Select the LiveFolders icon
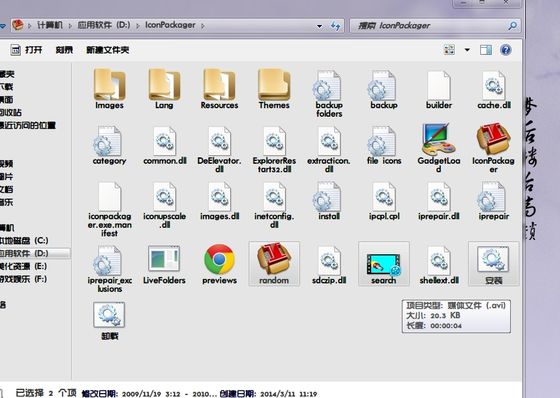The height and width of the screenshot is (398, 560). (164, 264)
